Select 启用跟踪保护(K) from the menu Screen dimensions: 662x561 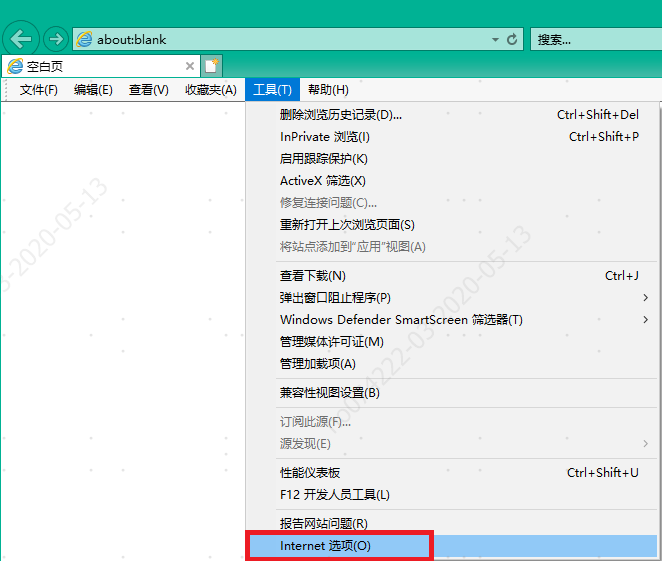(451, 159)
